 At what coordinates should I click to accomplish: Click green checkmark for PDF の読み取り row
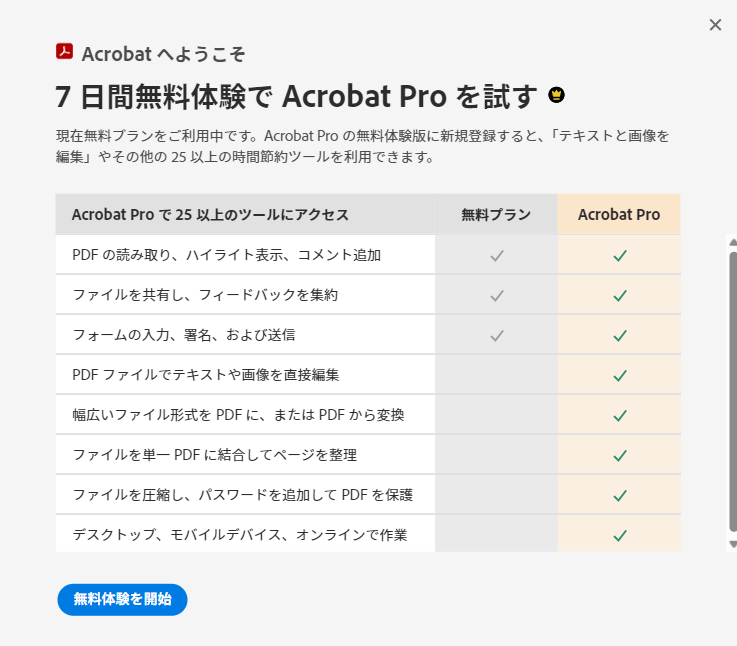pyautogui.click(x=620, y=256)
